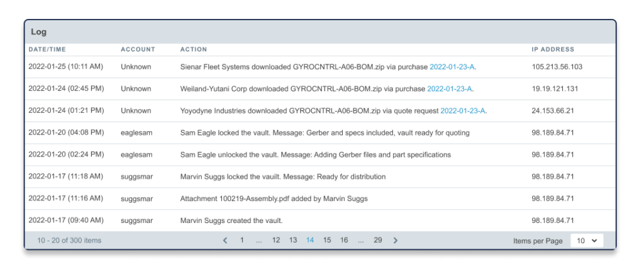Go to next page arrow
Viewport: 644px width, 274px height.
(x=395, y=241)
